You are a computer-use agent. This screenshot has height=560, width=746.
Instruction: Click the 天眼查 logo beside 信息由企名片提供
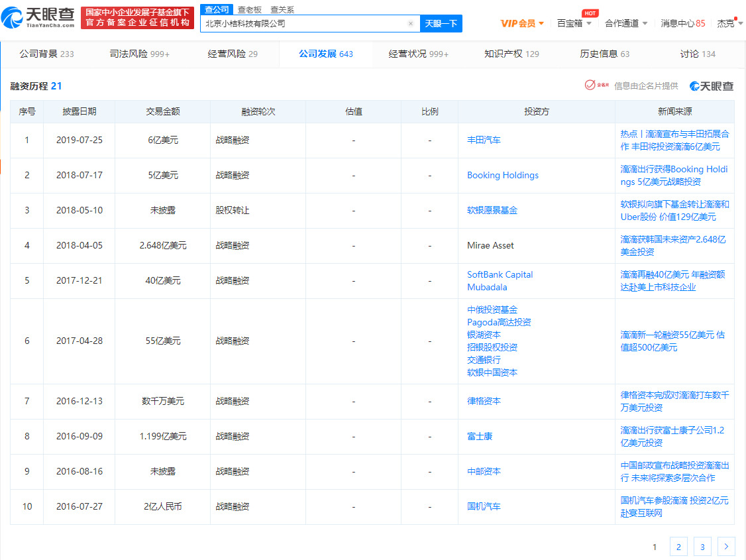(x=712, y=86)
